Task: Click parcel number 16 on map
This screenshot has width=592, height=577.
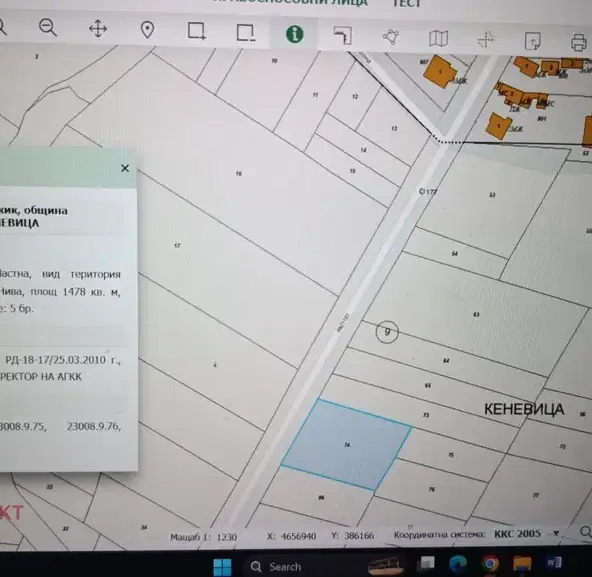Action: click(239, 174)
